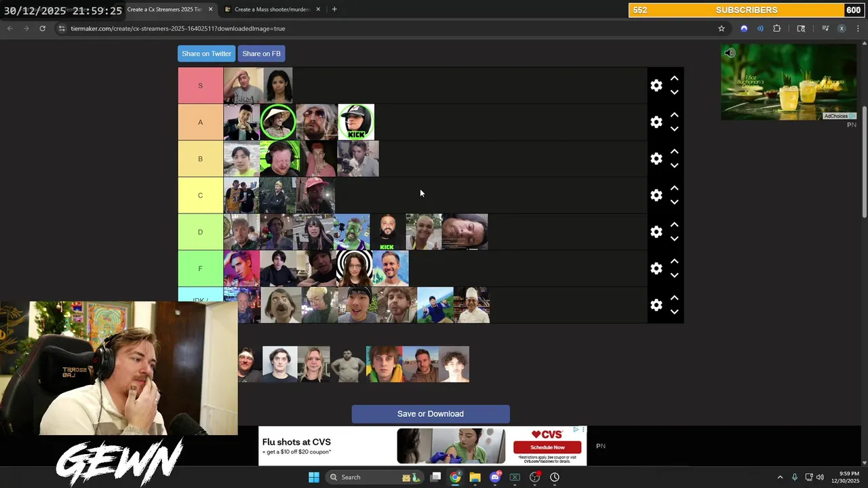Select the shirtless man in unranked images

[348, 365]
